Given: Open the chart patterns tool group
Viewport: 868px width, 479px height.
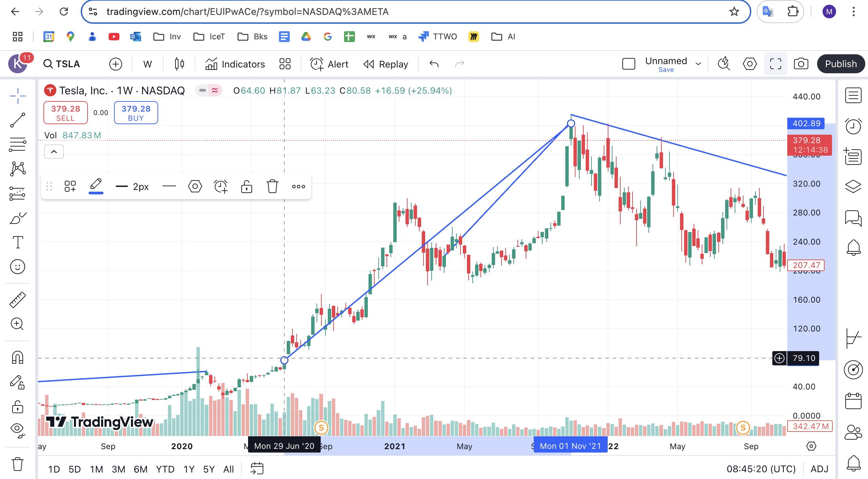Looking at the screenshot, I should [x=18, y=169].
